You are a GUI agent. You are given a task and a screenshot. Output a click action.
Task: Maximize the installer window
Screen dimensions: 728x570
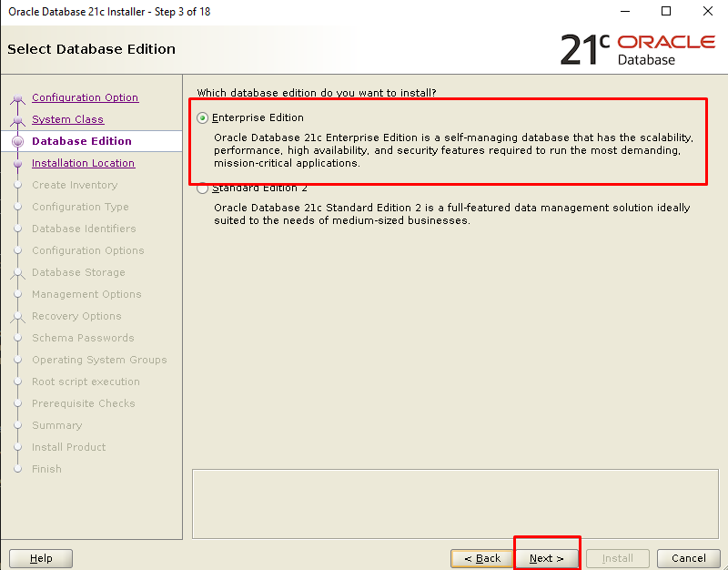coord(666,11)
